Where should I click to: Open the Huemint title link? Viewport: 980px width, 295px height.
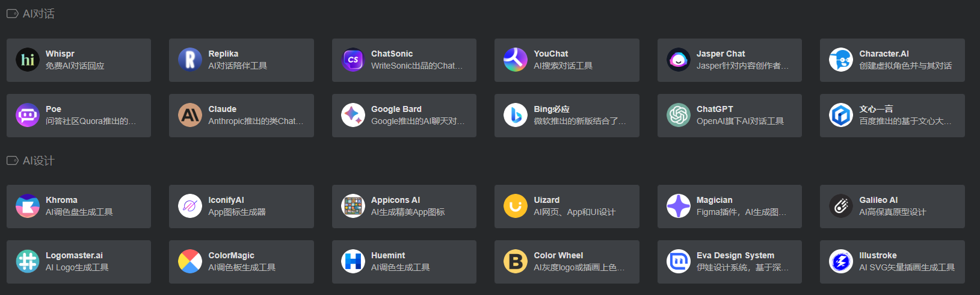(x=388, y=255)
